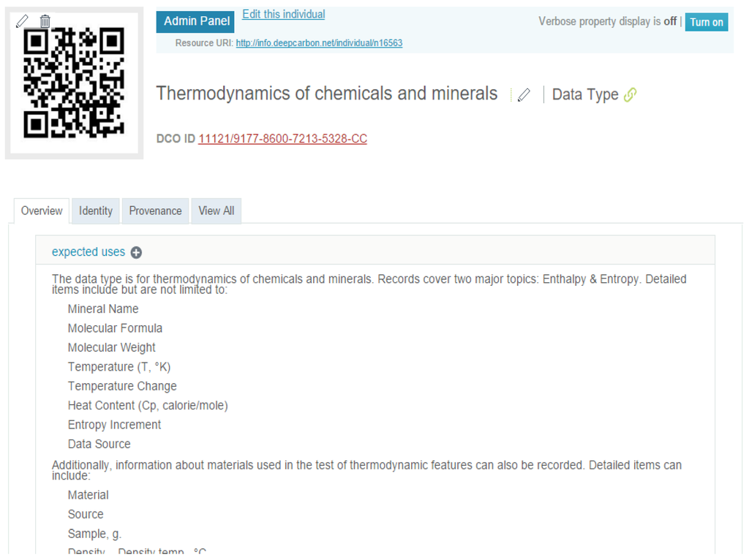The width and height of the screenshot is (749, 560).
Task: Click the expected uses section heading
Action: [x=89, y=252]
